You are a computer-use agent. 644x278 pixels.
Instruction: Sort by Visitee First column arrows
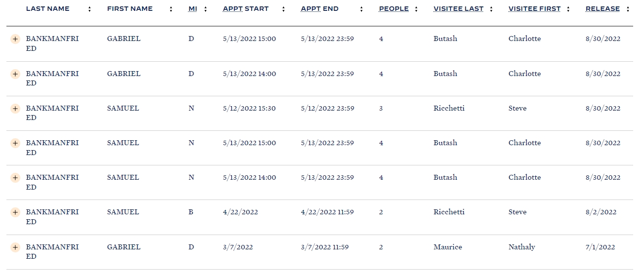coord(568,9)
